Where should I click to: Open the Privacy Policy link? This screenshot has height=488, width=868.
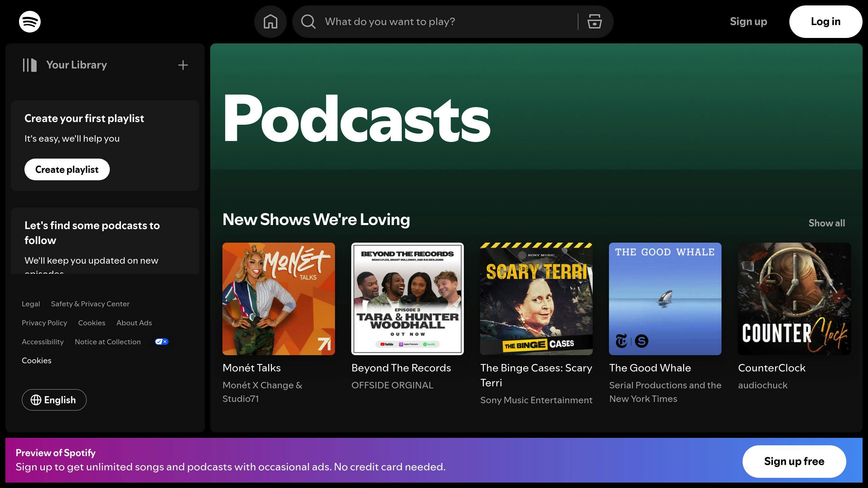coord(44,323)
